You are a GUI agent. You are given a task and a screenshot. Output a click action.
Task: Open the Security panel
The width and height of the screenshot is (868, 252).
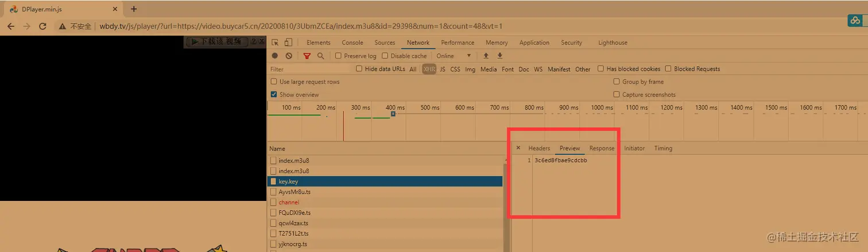coord(572,42)
